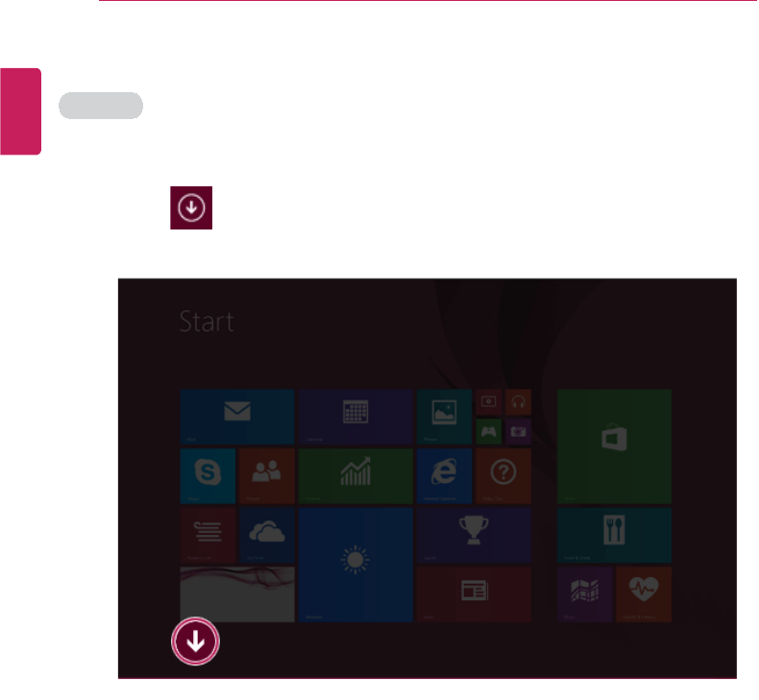The height and width of the screenshot is (700, 759).
Task: Open the Health & Fitness heart tile
Action: coord(644,594)
